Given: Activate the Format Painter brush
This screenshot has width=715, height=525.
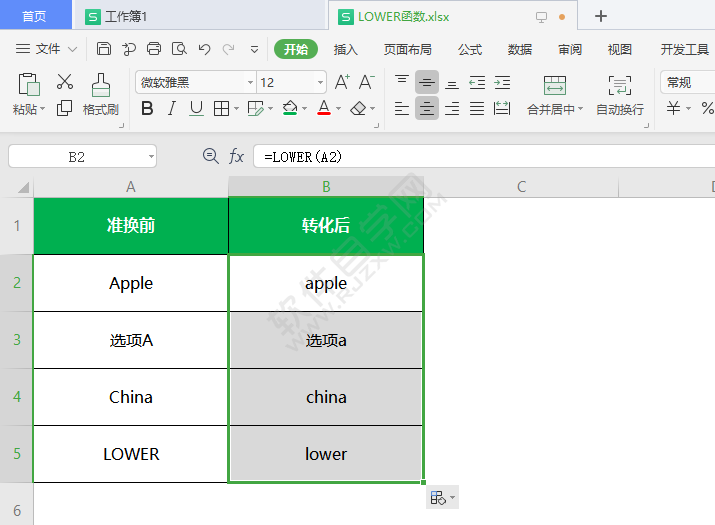Looking at the screenshot, I should pos(100,85).
